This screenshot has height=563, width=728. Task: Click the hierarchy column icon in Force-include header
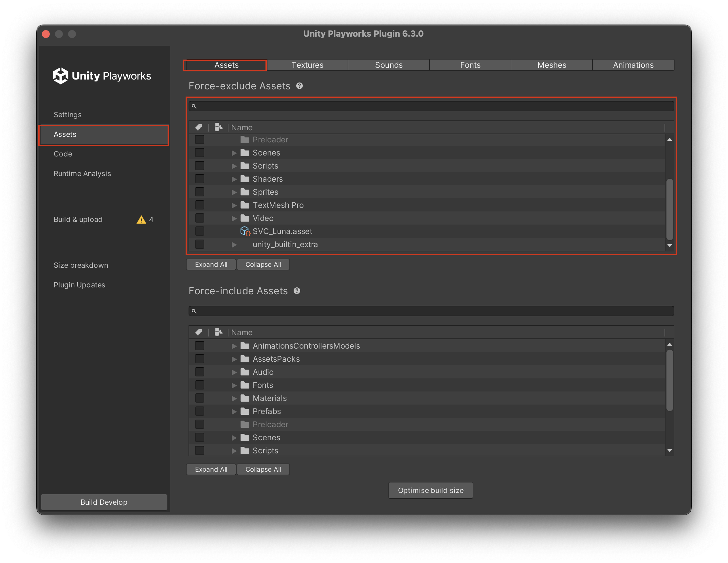pos(218,332)
